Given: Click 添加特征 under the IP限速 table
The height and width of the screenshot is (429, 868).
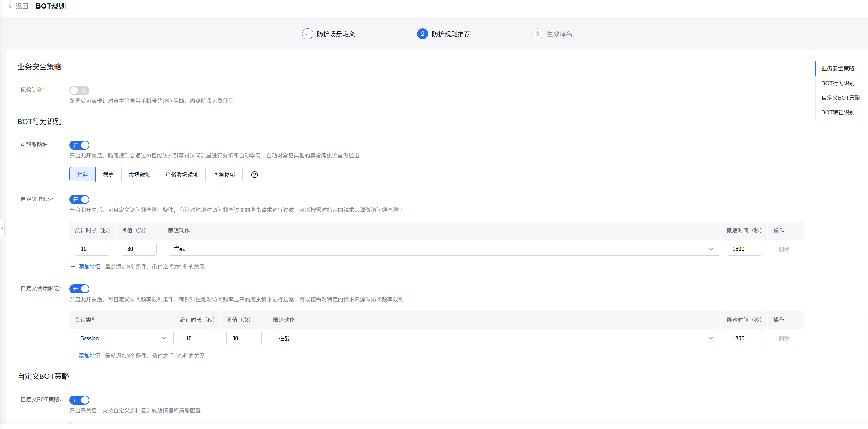Looking at the screenshot, I should 89,267.
